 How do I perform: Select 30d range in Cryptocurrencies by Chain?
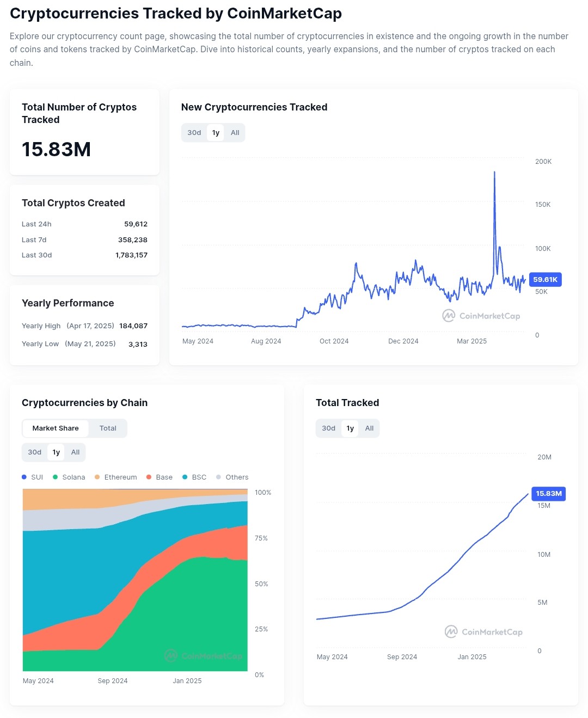pos(35,452)
